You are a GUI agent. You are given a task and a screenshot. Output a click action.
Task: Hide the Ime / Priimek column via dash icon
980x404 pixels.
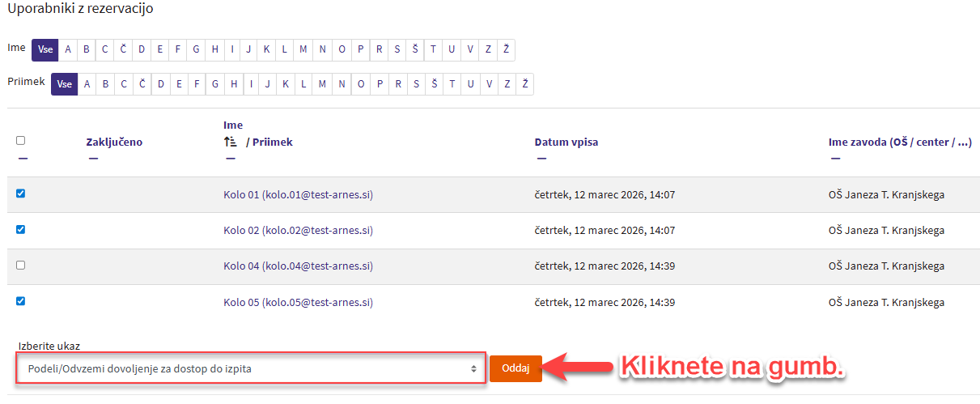[230, 158]
